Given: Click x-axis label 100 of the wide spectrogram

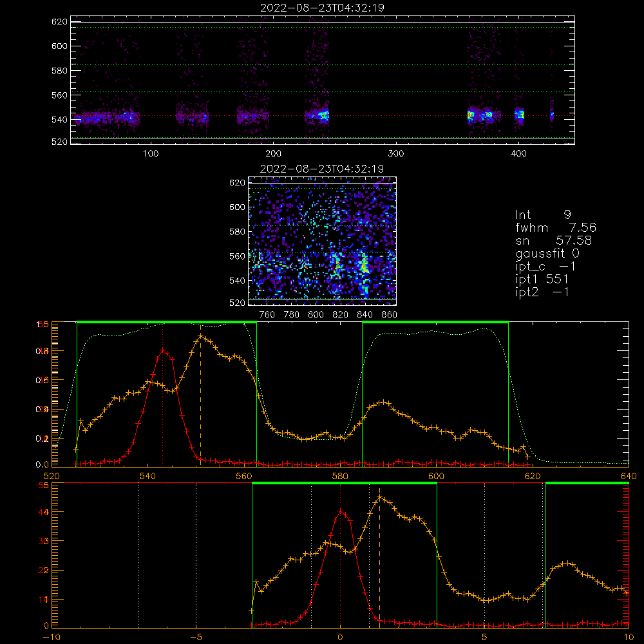Looking at the screenshot, I should [x=151, y=154].
